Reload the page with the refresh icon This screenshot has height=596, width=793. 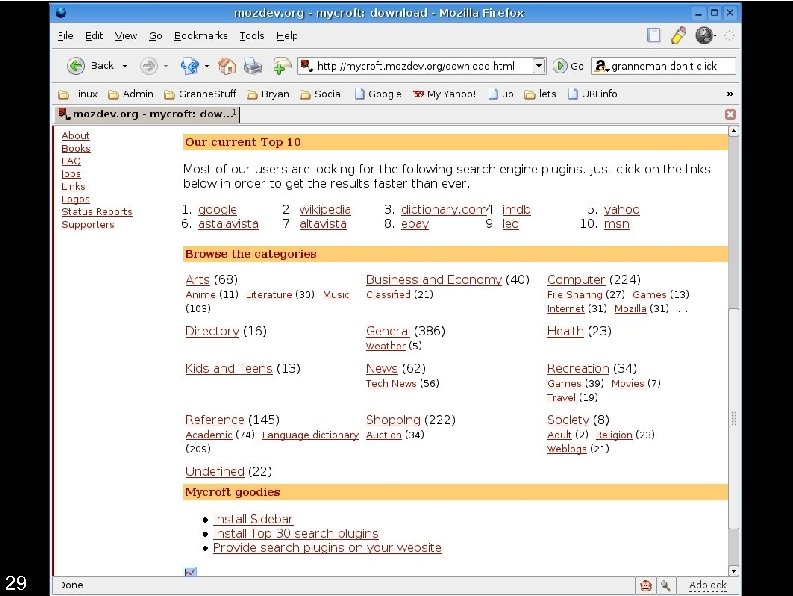[190, 66]
